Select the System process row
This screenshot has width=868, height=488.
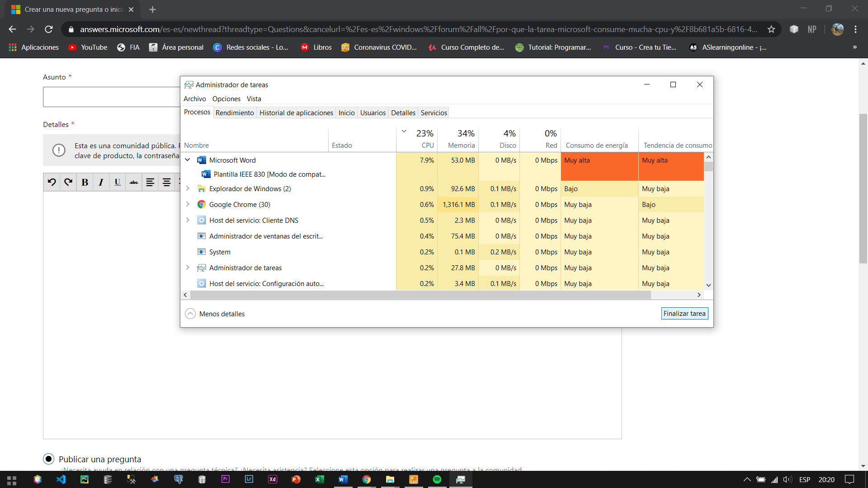(443, 252)
